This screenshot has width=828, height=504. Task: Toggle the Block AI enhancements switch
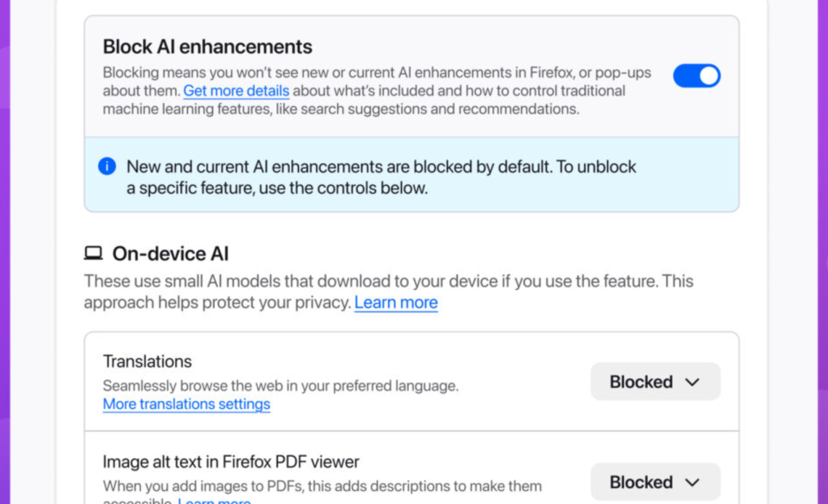pyautogui.click(x=696, y=76)
